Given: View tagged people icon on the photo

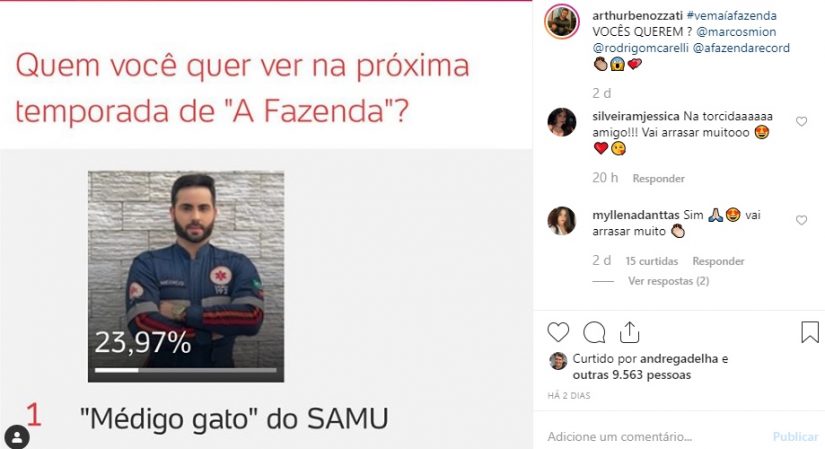Looking at the screenshot, I should pos(17,436).
